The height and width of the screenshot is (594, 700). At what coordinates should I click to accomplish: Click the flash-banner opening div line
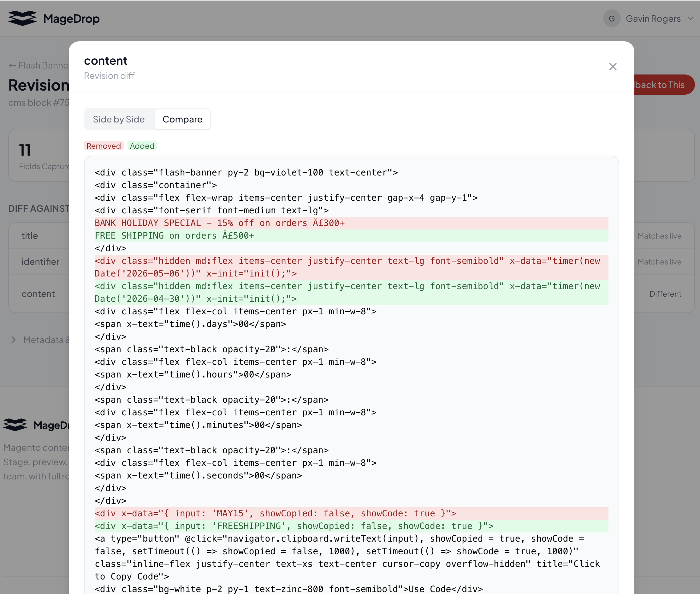pos(246,172)
